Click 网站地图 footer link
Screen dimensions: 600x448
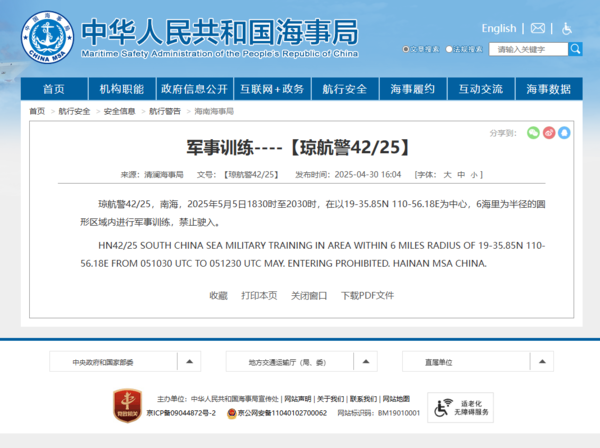396,399
